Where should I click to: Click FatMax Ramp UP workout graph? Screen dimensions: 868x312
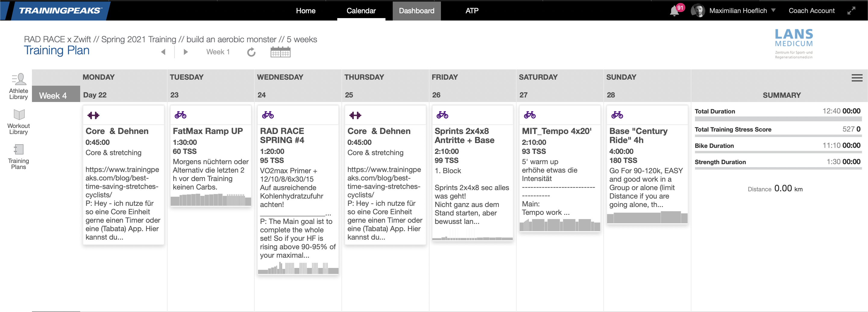coord(211,200)
